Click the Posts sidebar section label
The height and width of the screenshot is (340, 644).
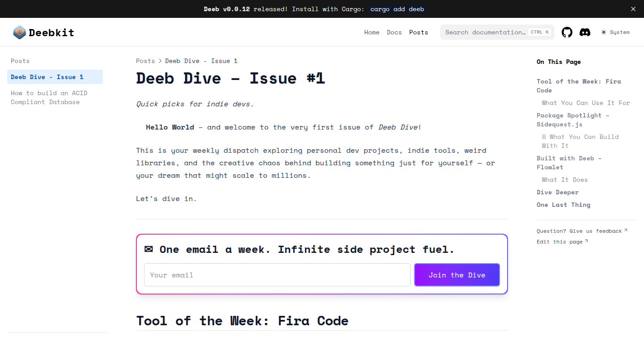[x=20, y=61]
